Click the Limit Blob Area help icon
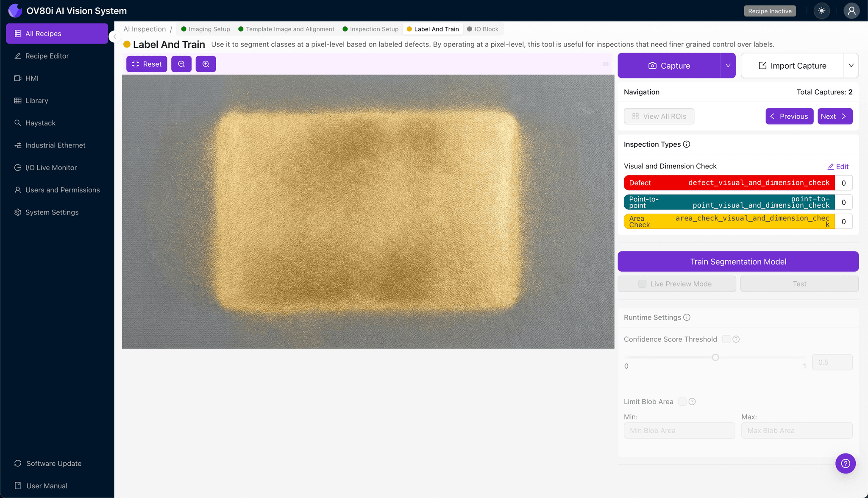This screenshot has width=868, height=498. (x=692, y=402)
